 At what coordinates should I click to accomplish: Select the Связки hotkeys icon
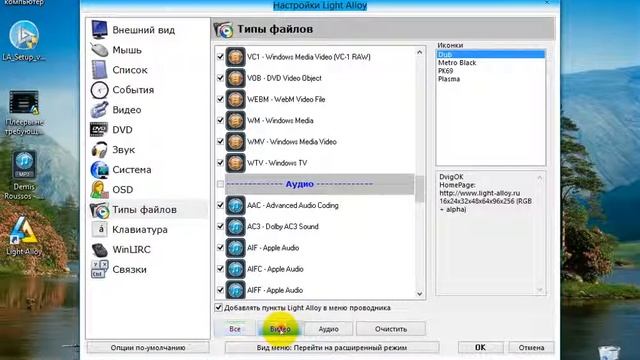(99, 269)
